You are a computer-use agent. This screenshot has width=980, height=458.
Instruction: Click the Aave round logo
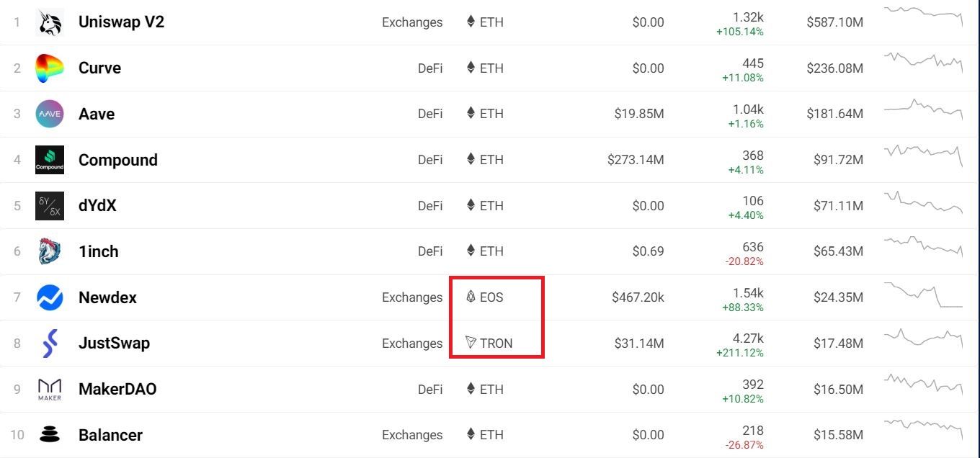(50, 114)
